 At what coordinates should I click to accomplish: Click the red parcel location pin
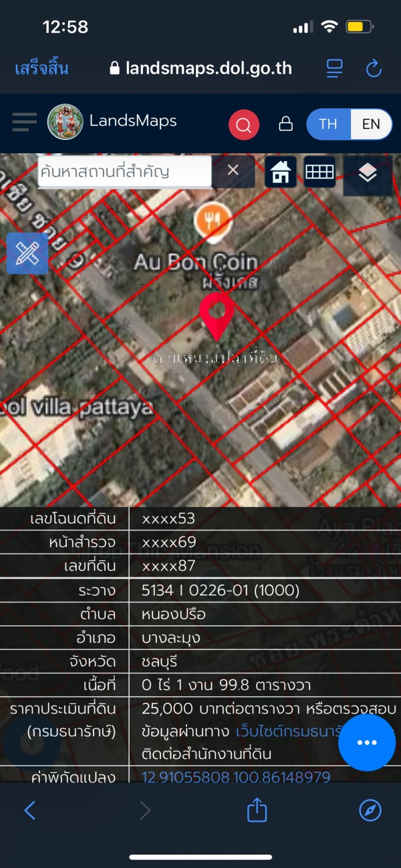click(x=217, y=316)
